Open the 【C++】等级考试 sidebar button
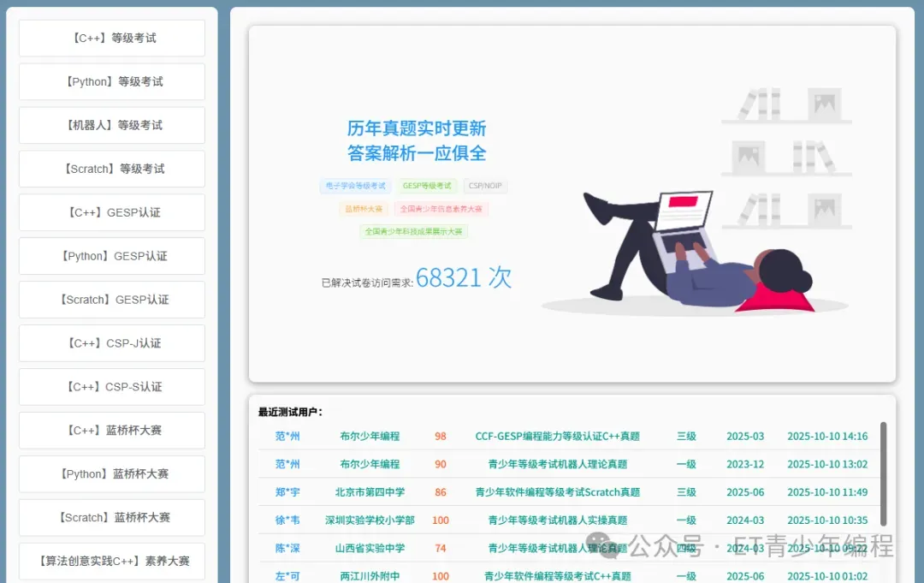Viewport: 924px width, 583px height. pos(112,39)
